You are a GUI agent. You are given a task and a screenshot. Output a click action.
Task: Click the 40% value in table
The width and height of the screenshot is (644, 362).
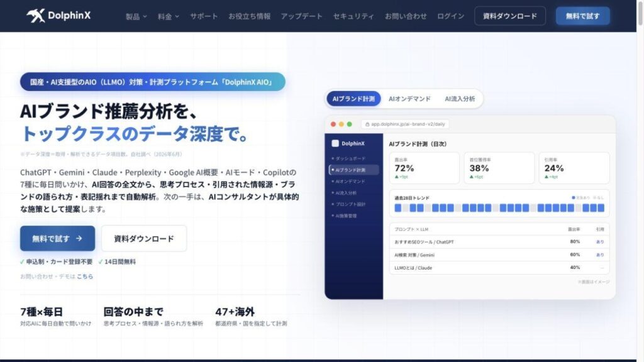click(575, 267)
